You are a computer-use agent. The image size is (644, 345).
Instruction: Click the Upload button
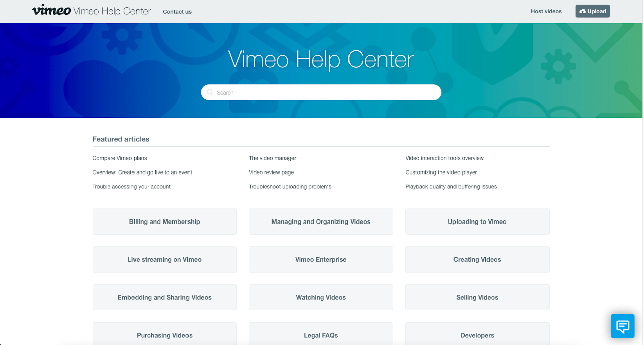click(x=592, y=11)
